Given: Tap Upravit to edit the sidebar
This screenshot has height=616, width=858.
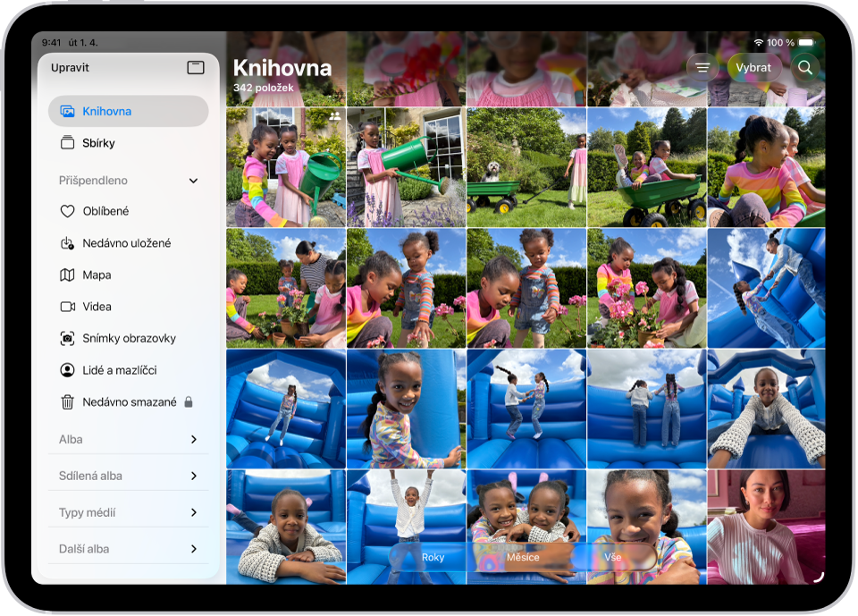Looking at the screenshot, I should 70,67.
